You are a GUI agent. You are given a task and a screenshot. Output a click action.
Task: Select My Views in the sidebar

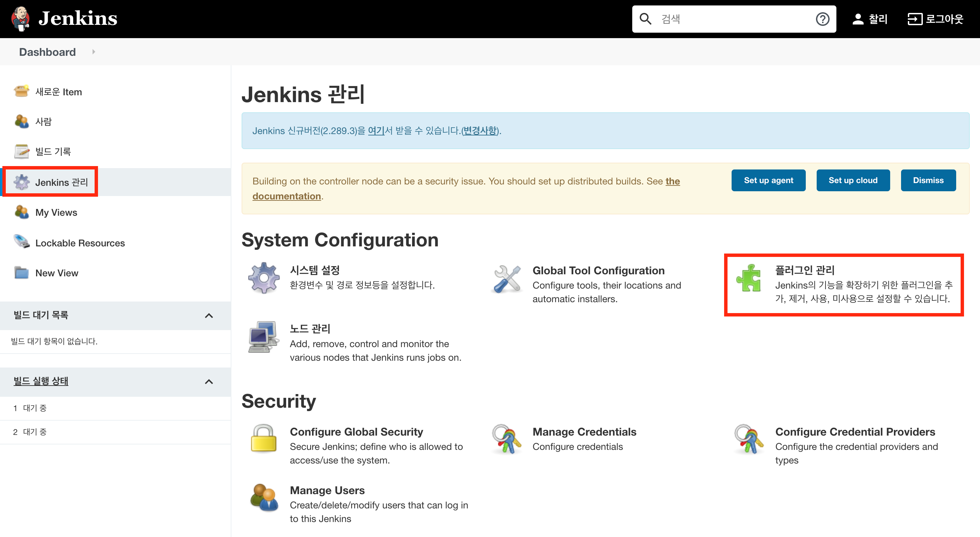[56, 212]
